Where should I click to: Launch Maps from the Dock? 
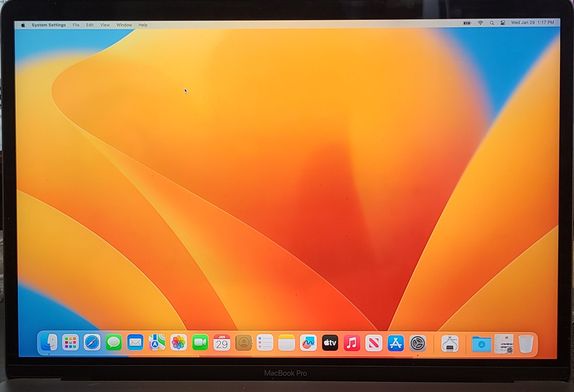[x=157, y=343]
